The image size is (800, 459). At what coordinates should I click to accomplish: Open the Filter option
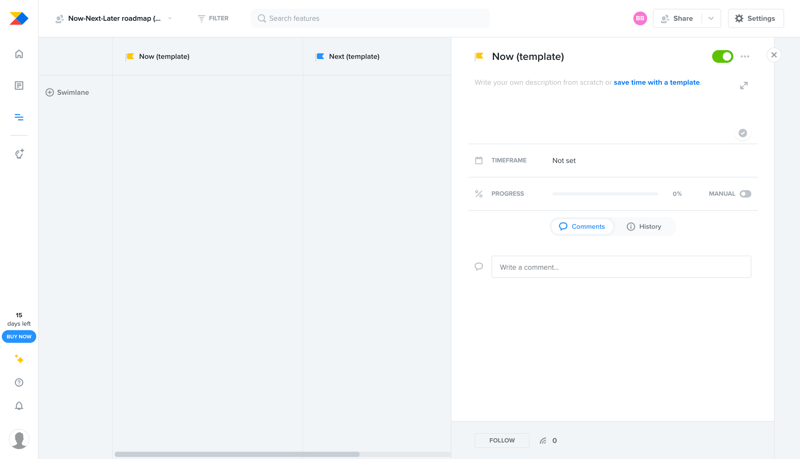213,18
